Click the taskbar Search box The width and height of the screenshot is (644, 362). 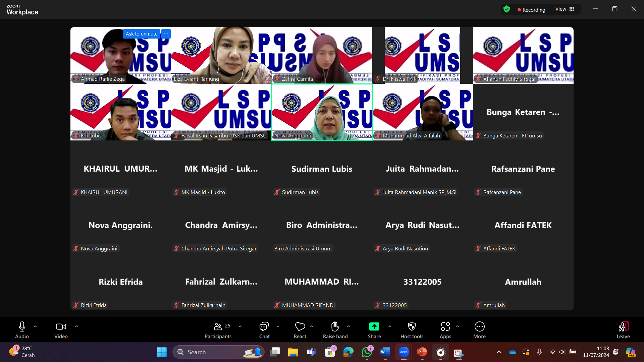coord(218,352)
